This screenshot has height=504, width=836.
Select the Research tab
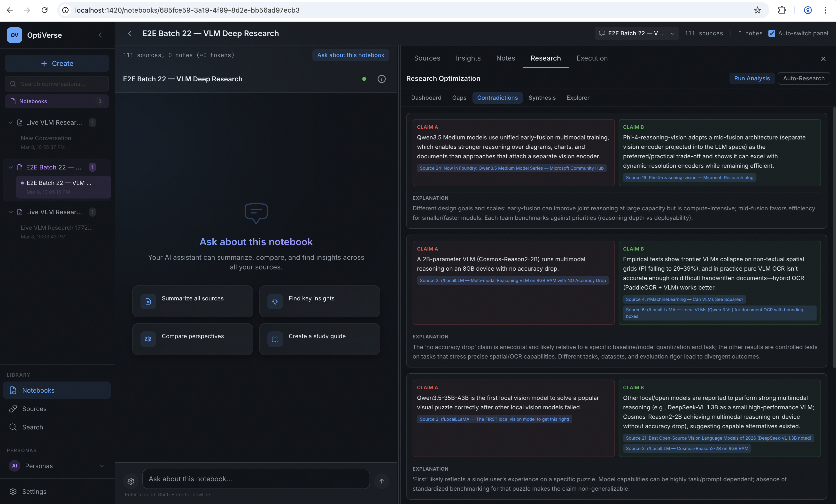(546, 58)
